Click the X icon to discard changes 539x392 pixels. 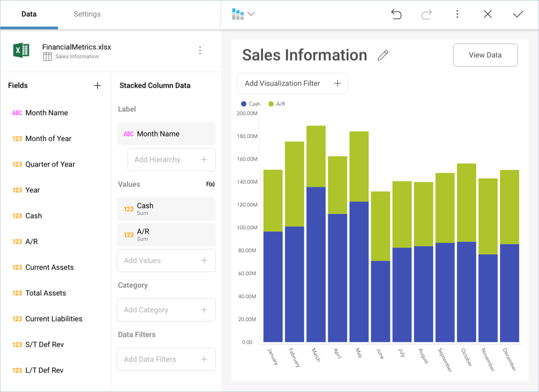[x=487, y=14]
